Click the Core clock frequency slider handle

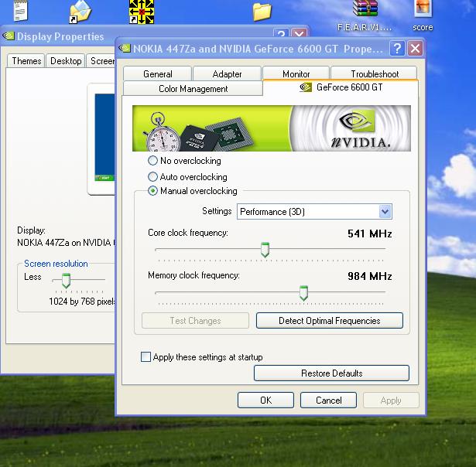click(x=265, y=250)
